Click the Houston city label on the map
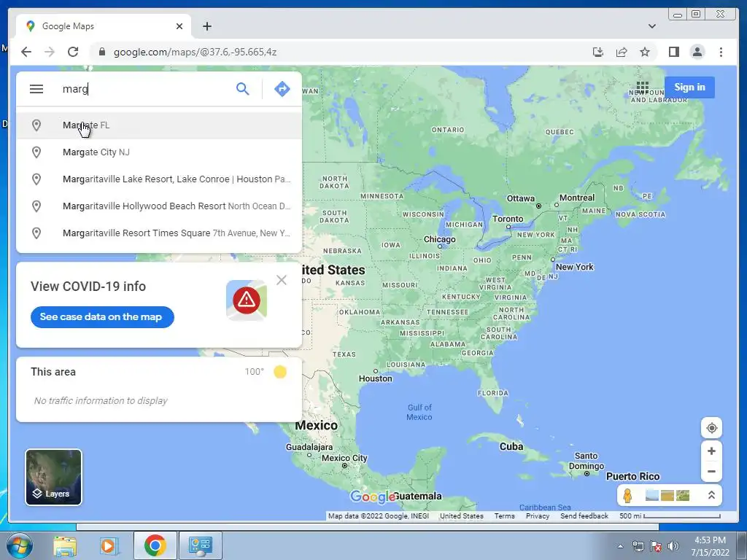Screen dimensions: 747x560 (x=376, y=378)
